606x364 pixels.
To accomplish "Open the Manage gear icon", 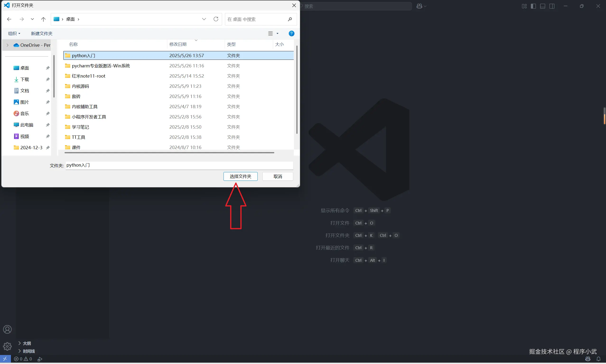I will point(7,346).
